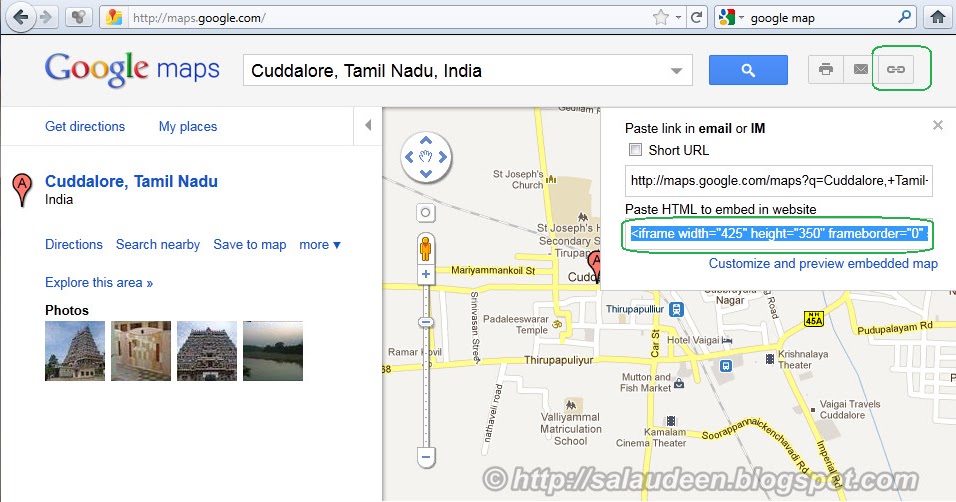Print the map using printer icon

point(826,69)
